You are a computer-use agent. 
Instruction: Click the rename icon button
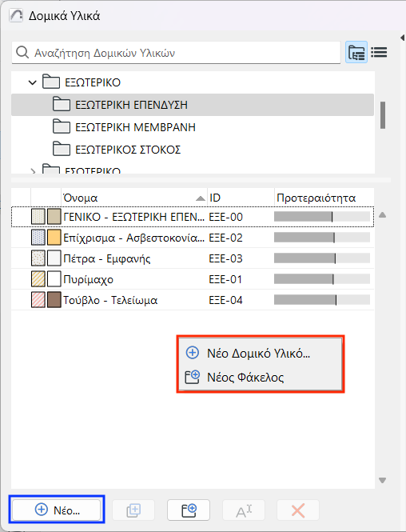click(x=243, y=510)
